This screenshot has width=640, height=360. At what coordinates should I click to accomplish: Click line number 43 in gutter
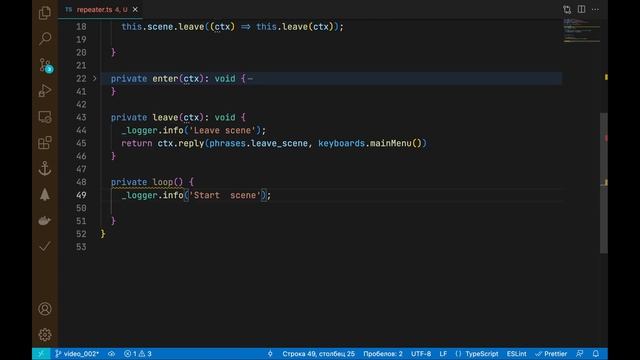pyautogui.click(x=81, y=118)
